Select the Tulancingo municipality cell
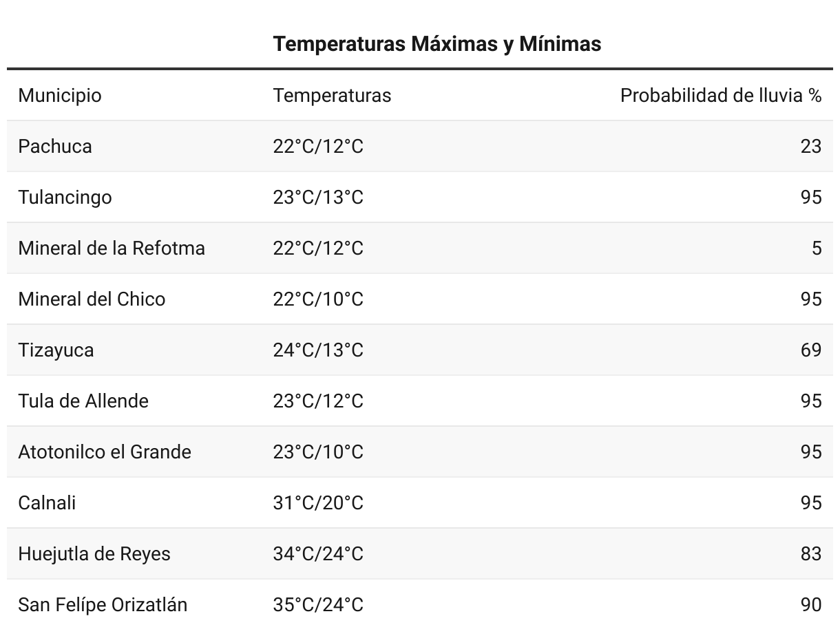The width and height of the screenshot is (840, 636). (65, 198)
